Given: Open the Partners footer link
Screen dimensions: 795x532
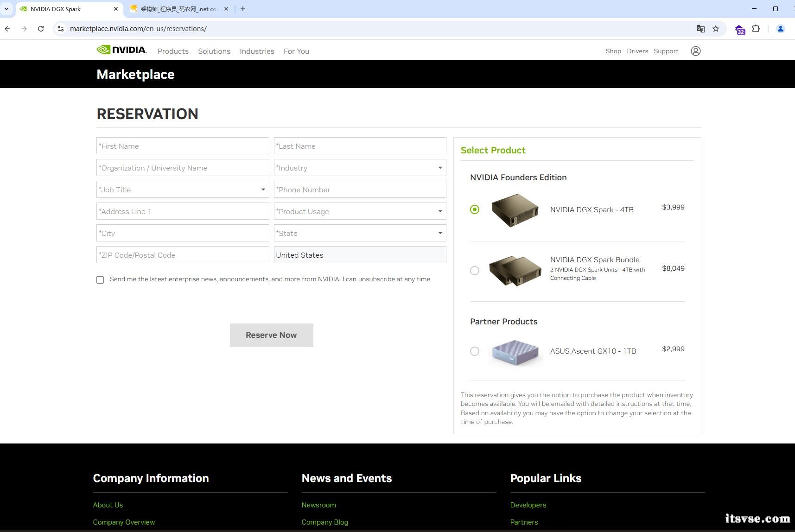Looking at the screenshot, I should (524, 522).
